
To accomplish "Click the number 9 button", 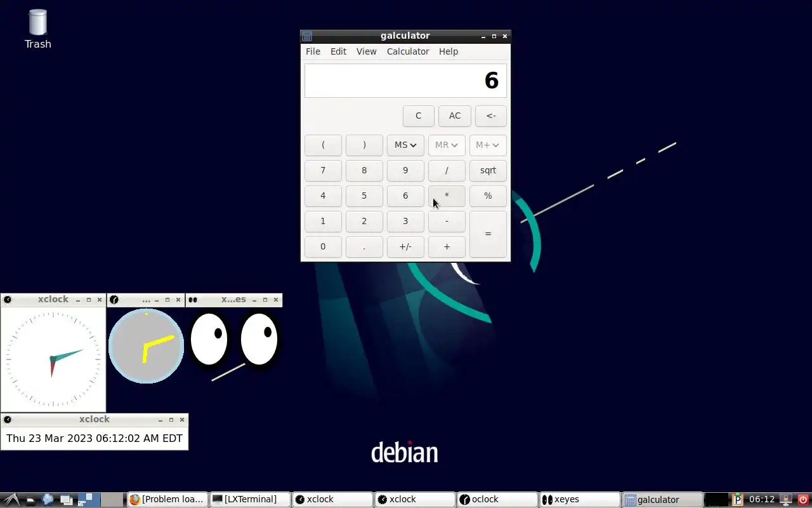I will click(x=405, y=170).
